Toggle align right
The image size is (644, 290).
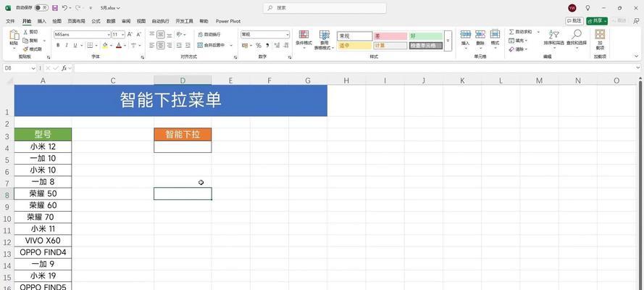[x=170, y=45]
